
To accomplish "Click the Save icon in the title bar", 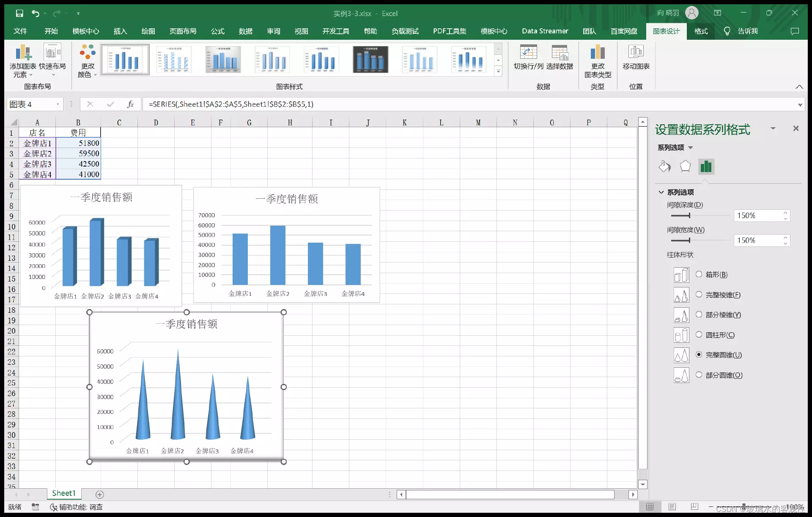I will pyautogui.click(x=19, y=13).
